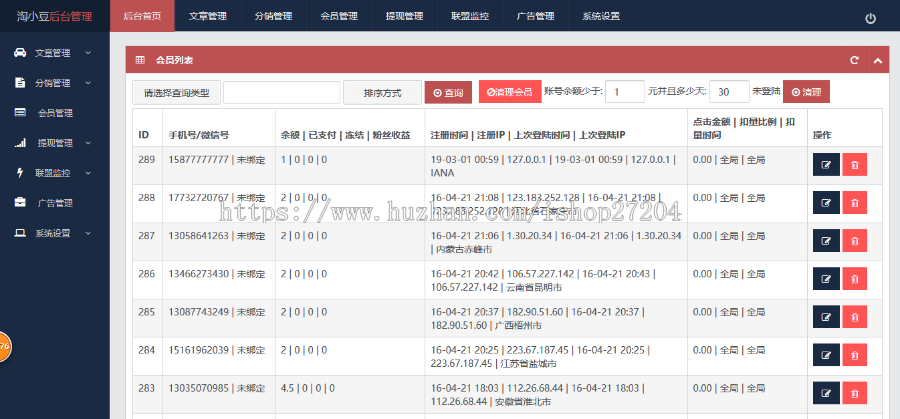Open 广告管理 in the sidebar
Image resolution: width=900 pixels, height=419 pixels.
[55, 203]
